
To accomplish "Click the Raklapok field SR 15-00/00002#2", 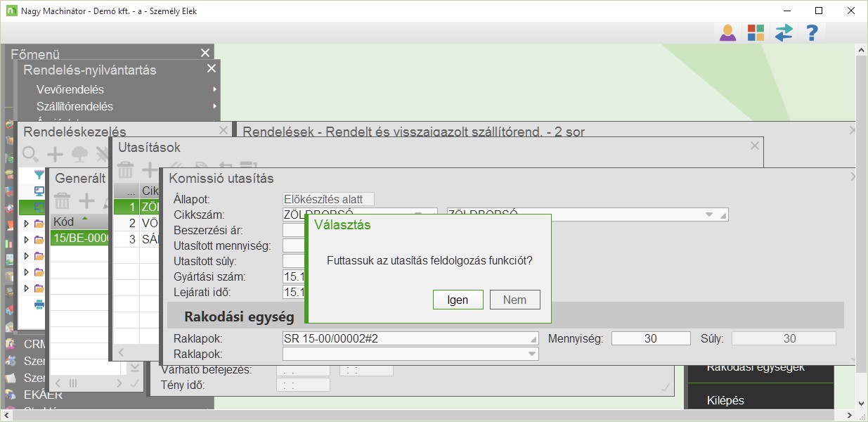I will [410, 338].
